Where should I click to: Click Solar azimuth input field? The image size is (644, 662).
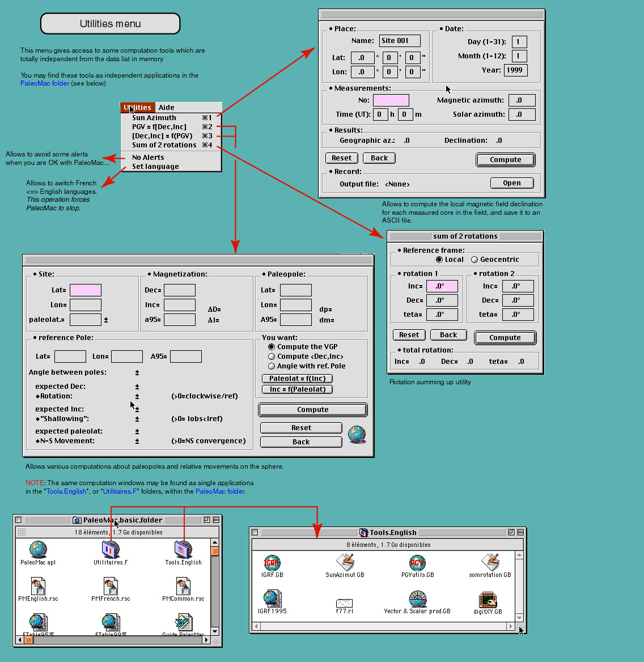coord(522,114)
